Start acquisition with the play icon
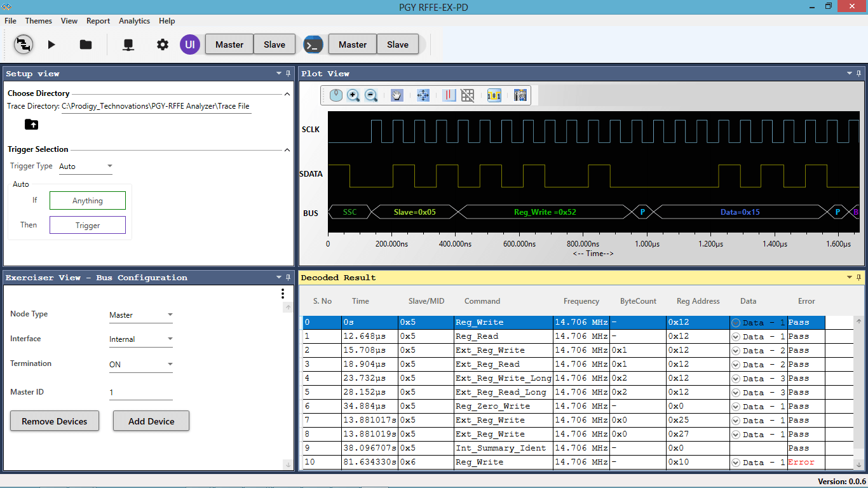 (51, 44)
